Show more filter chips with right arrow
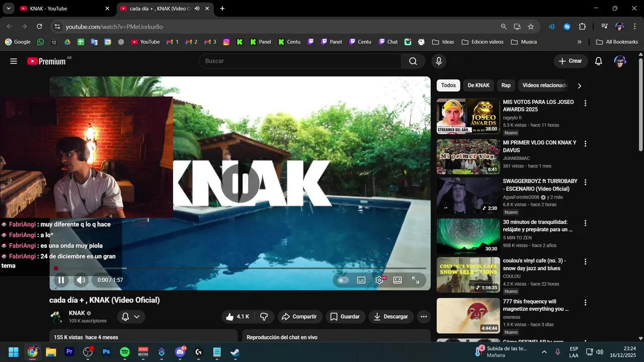The height and width of the screenshot is (362, 644). tap(579, 86)
